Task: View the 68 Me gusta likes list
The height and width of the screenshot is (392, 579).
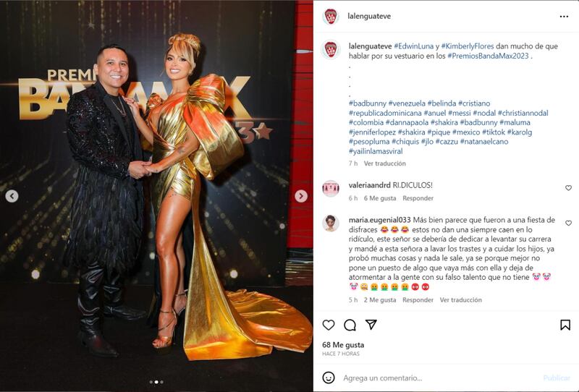Action: [x=343, y=345]
